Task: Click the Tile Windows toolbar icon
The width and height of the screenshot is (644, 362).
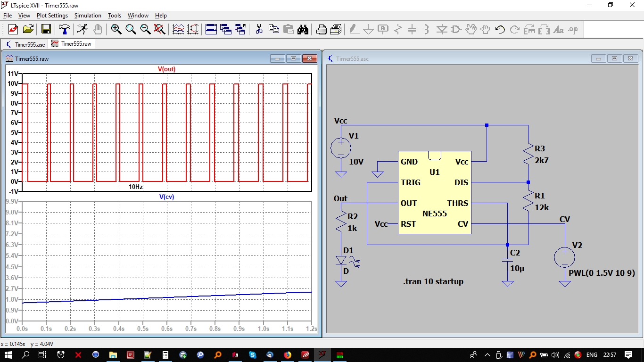Action: coord(211,29)
